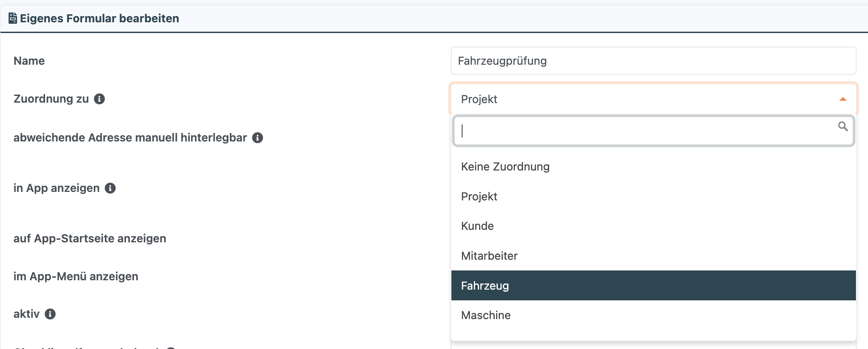This screenshot has width=868, height=349.
Task: Click the auf App-Startseite anzeigen label
Action: click(90, 238)
